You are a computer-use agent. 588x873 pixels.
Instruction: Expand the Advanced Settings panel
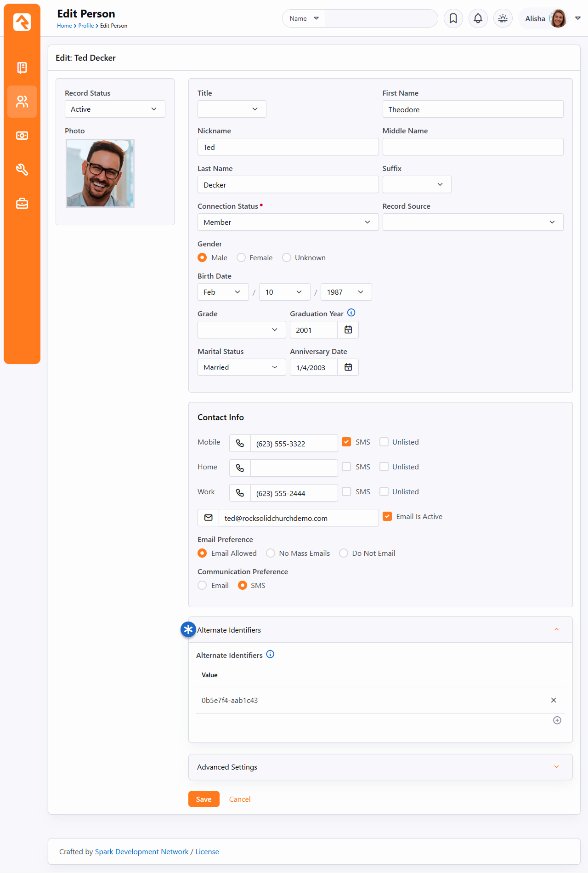pos(380,767)
